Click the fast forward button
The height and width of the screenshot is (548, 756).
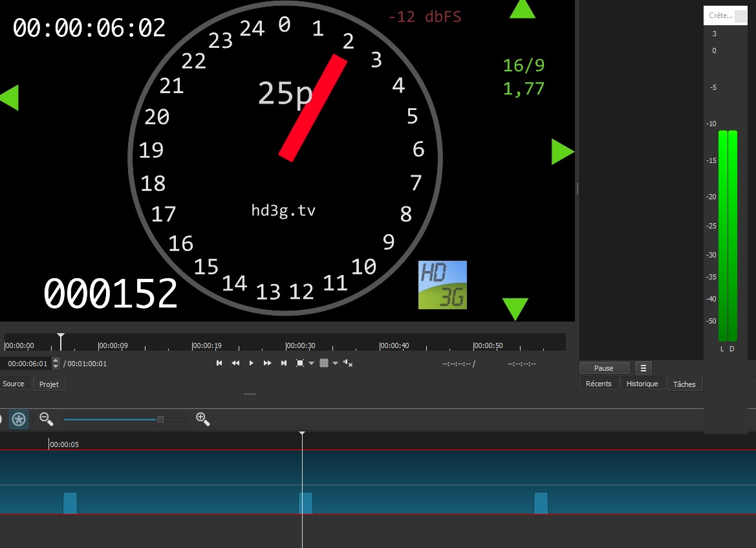267,363
